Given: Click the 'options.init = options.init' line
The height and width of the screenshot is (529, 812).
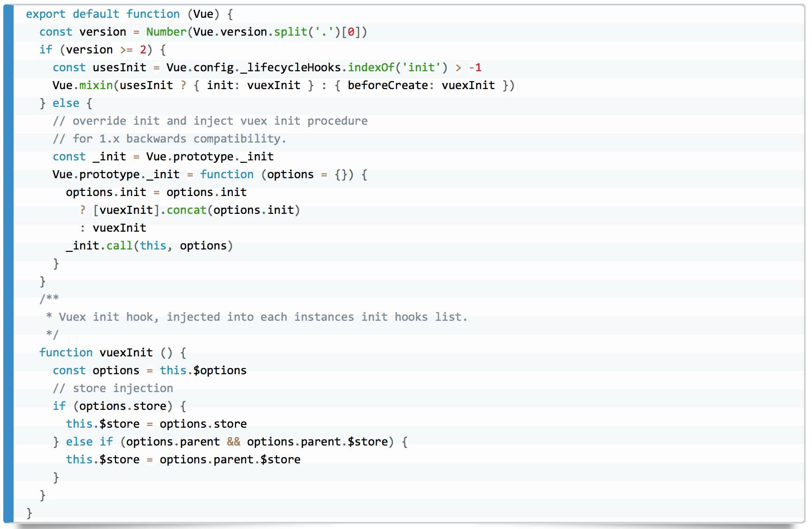Looking at the screenshot, I should [156, 192].
